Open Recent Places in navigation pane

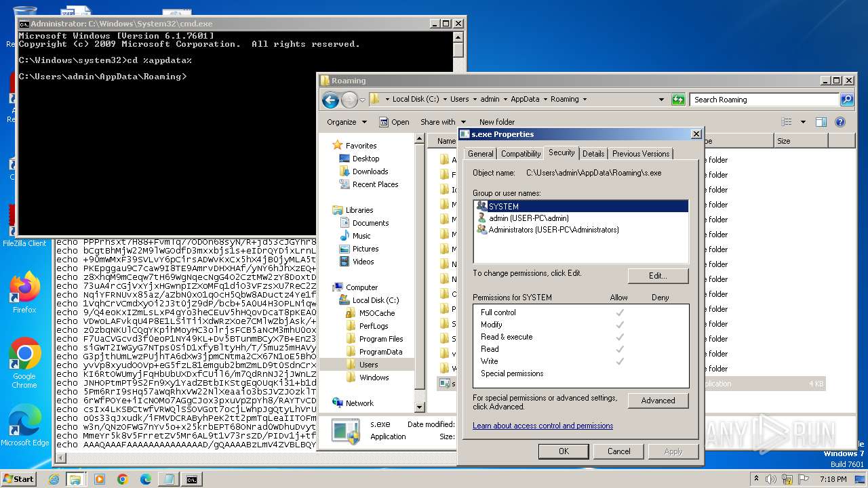tap(375, 184)
